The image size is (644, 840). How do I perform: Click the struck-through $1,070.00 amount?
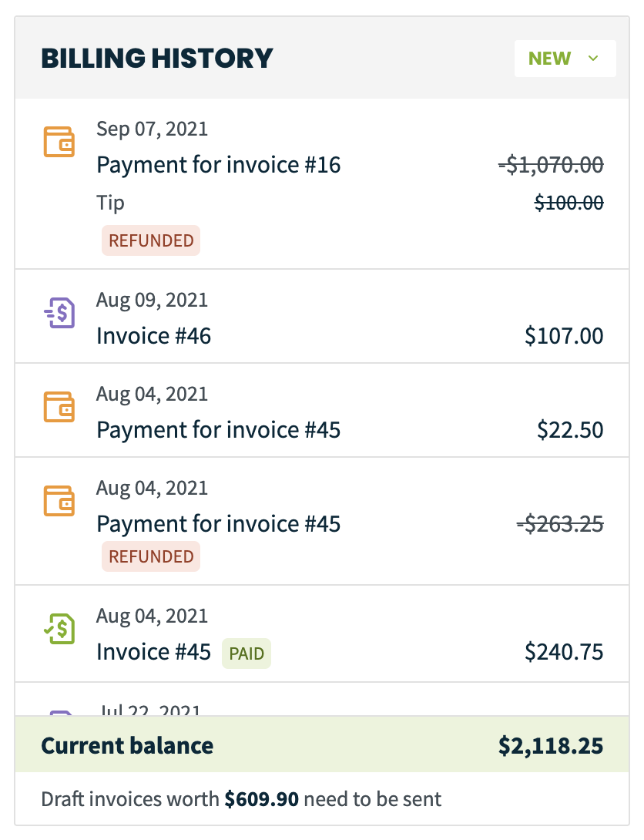[x=551, y=165]
